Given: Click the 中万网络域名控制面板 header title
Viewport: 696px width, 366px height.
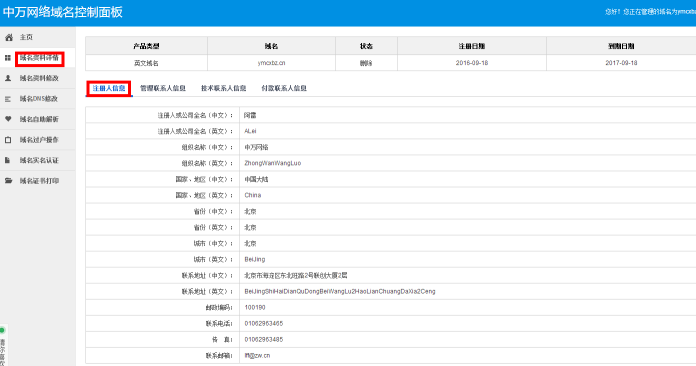Looking at the screenshot, I should [63, 12].
